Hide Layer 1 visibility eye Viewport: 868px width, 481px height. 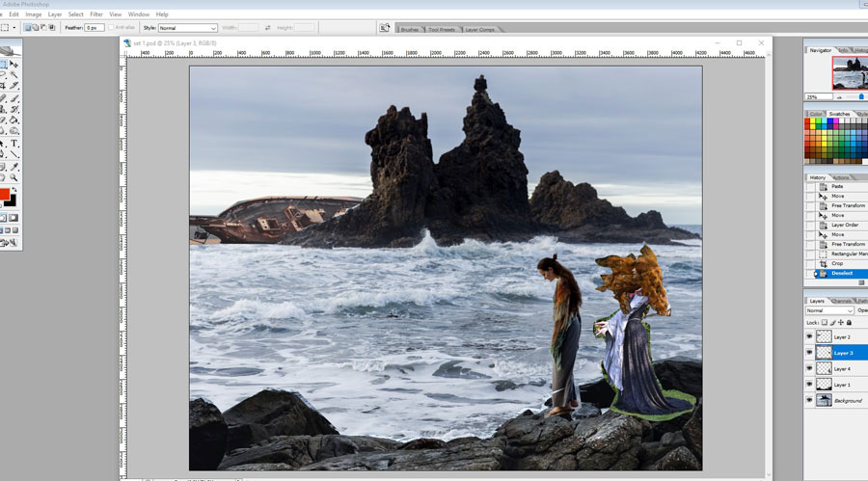pyautogui.click(x=809, y=385)
